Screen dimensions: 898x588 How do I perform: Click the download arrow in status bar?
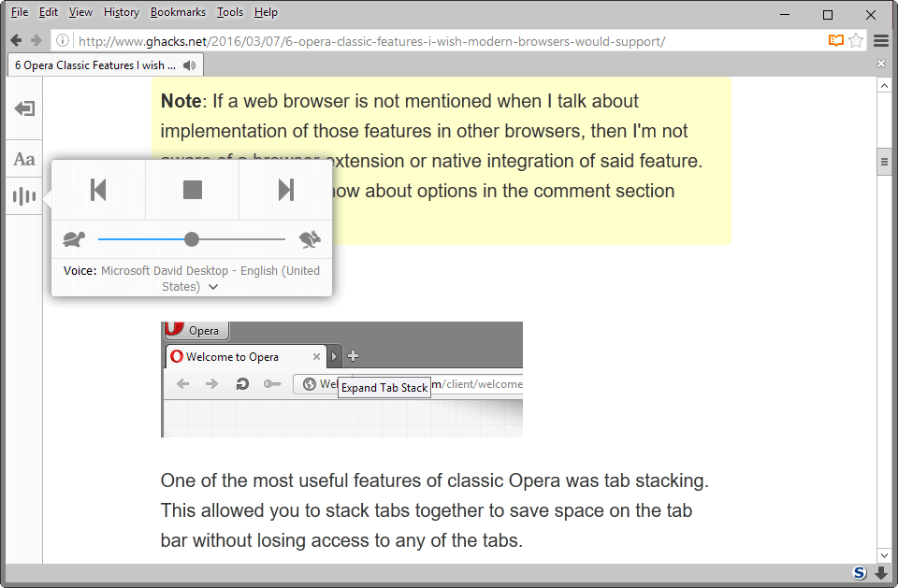click(881, 573)
